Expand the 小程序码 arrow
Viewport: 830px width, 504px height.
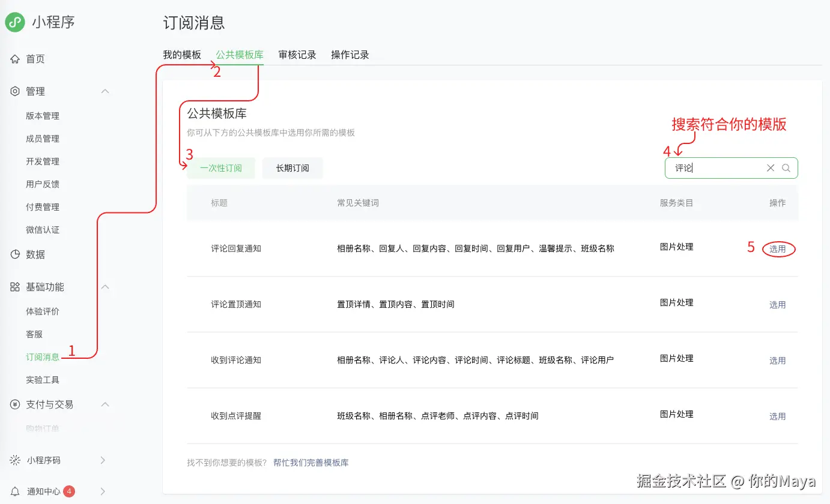click(103, 460)
